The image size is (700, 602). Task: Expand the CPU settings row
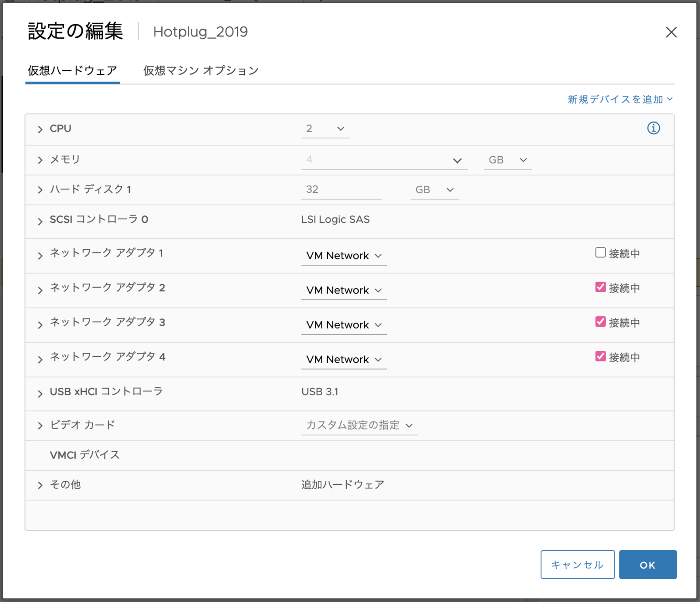click(40, 129)
